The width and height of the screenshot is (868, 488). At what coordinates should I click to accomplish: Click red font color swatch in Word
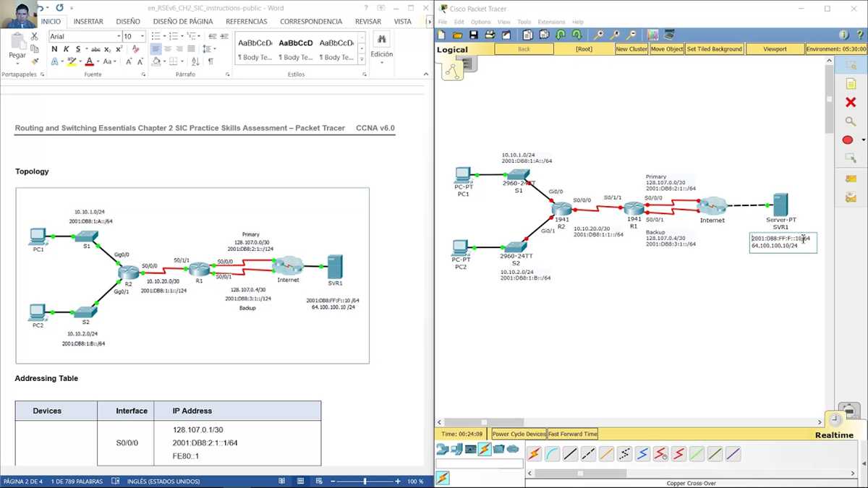click(x=89, y=62)
